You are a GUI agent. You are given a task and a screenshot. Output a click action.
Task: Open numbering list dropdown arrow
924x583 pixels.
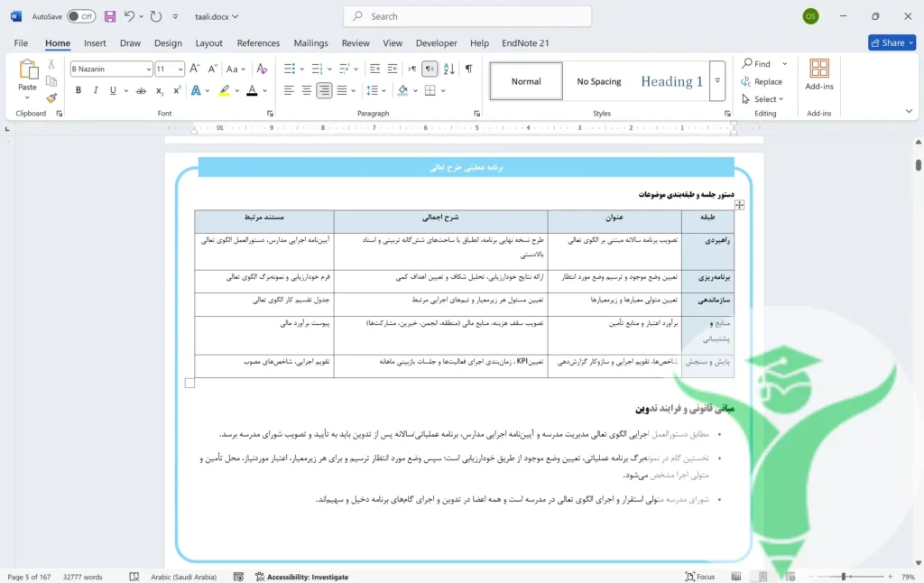tap(328, 69)
